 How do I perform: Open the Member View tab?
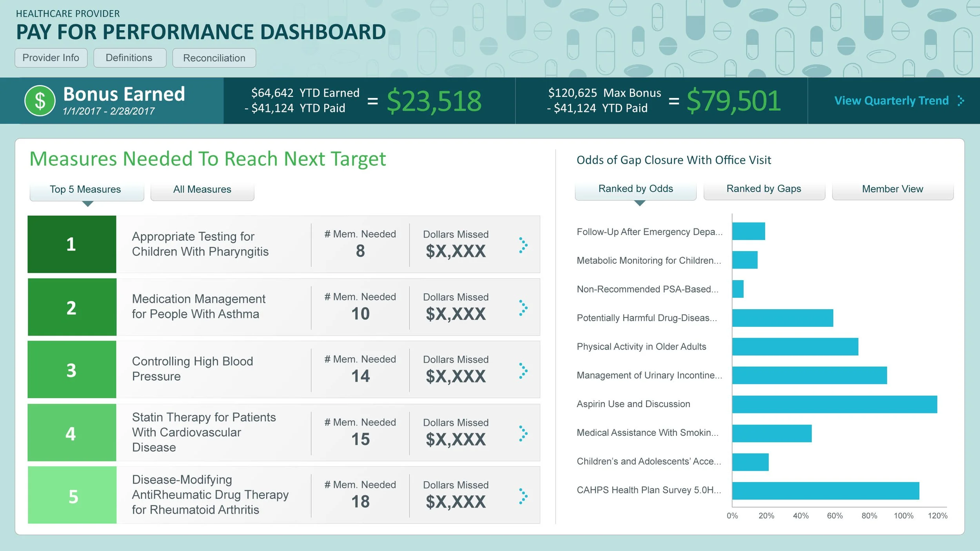coord(892,189)
